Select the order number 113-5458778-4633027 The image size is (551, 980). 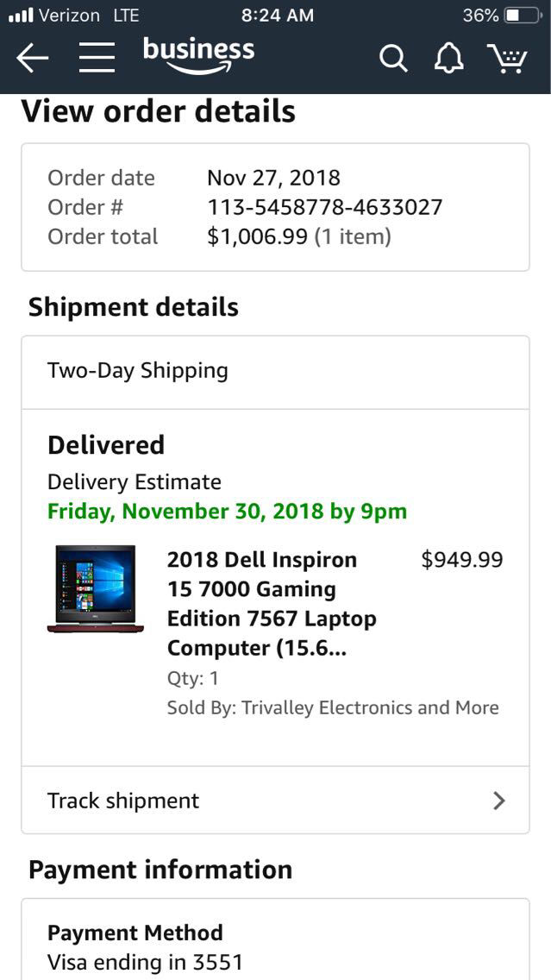(324, 207)
